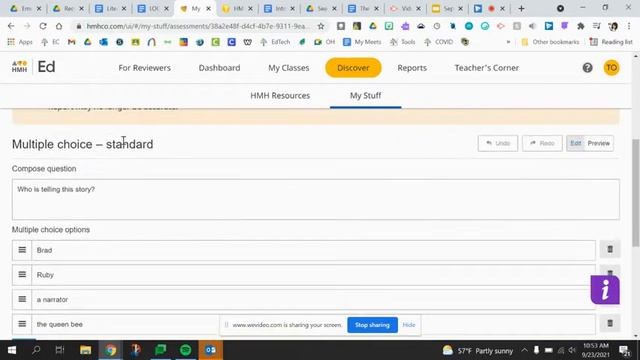This screenshot has width=640, height=360.
Task: Go back in browser history
Action: (11, 26)
